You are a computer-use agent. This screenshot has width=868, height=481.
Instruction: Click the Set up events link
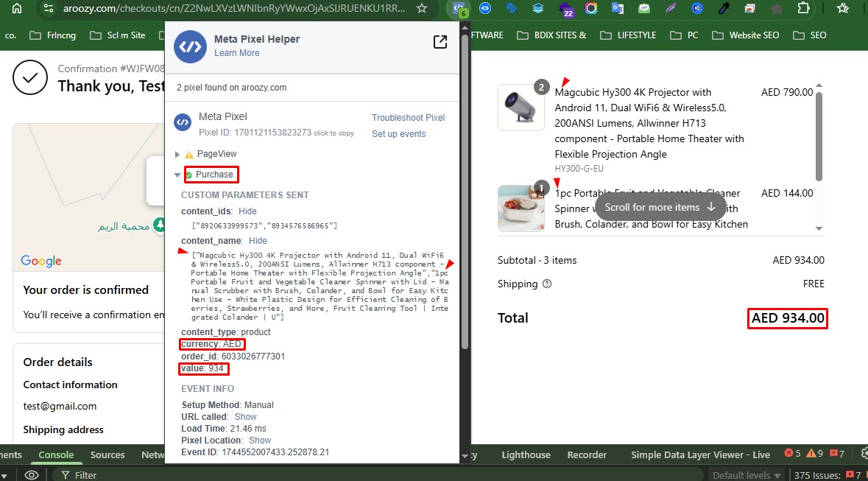[x=398, y=134]
